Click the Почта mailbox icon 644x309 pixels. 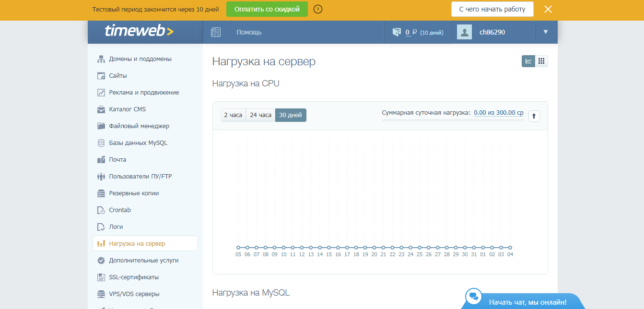pos(101,160)
